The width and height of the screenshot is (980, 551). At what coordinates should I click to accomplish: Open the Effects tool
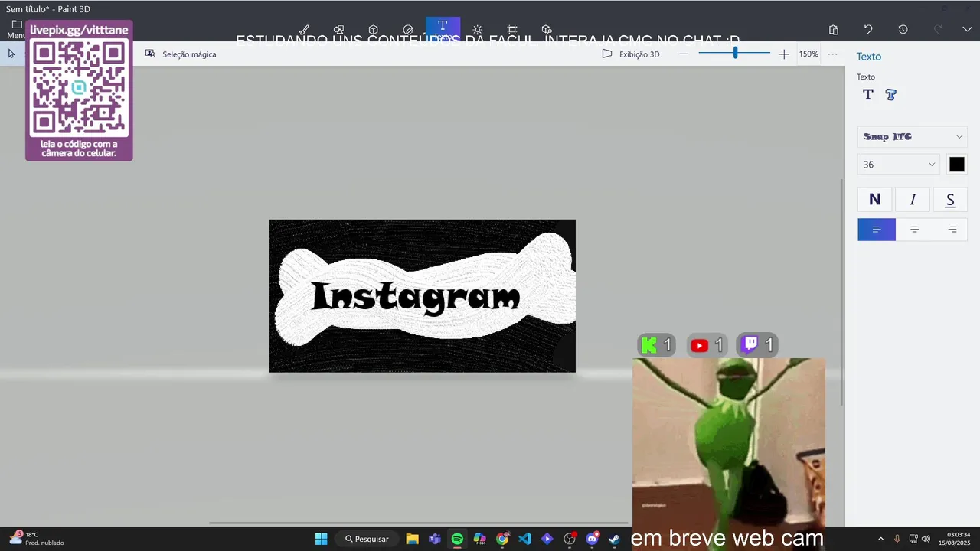(x=477, y=30)
